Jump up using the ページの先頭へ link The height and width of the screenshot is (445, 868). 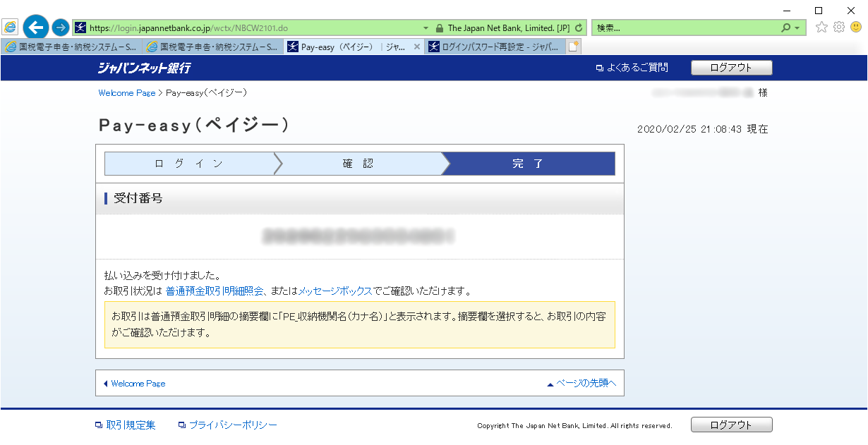(x=581, y=384)
